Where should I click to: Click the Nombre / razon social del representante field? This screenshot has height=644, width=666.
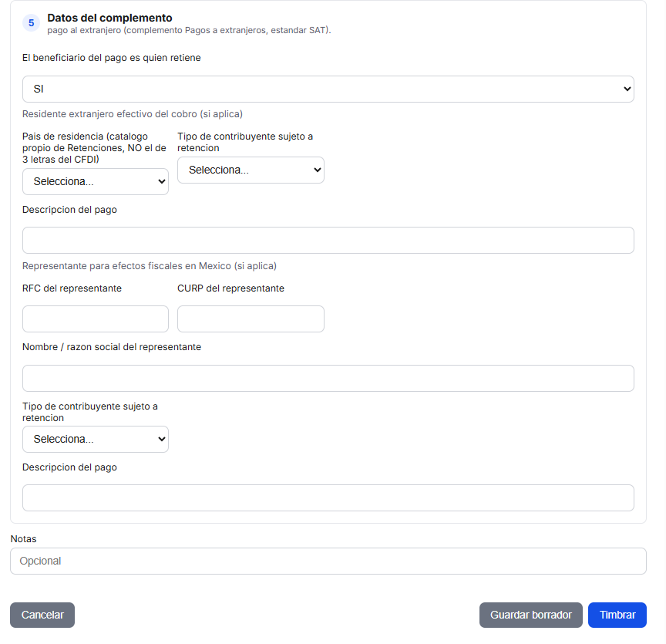point(328,379)
